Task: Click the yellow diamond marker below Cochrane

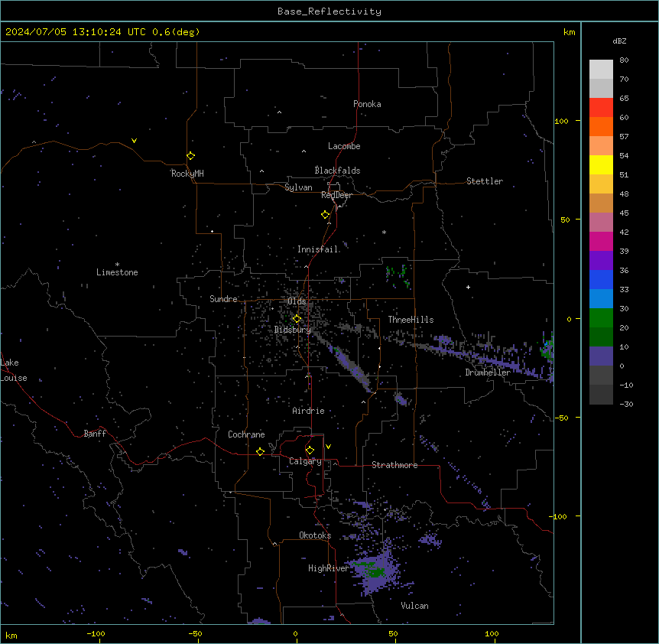Action: pyautogui.click(x=260, y=451)
